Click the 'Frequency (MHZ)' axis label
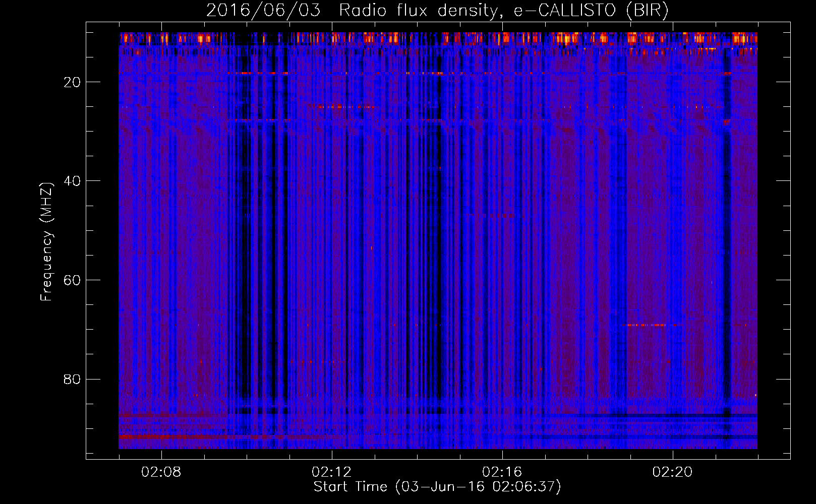Image resolution: width=816 pixels, height=504 pixels. click(46, 242)
